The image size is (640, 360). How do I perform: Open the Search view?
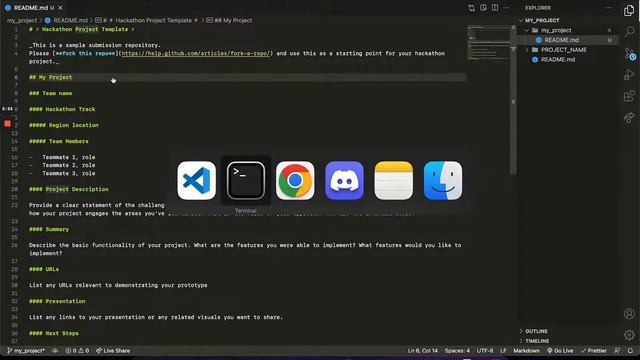pos(629,31)
